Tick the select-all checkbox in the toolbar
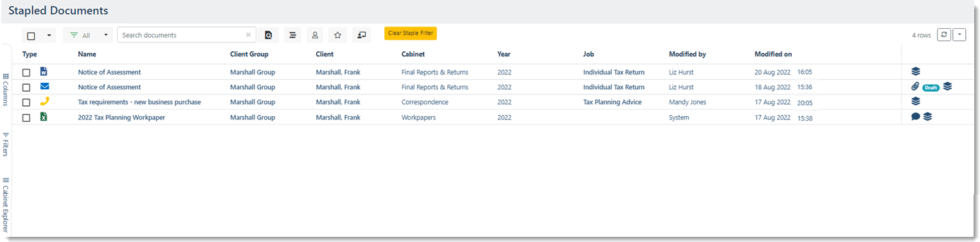The image size is (980, 242). [31, 36]
